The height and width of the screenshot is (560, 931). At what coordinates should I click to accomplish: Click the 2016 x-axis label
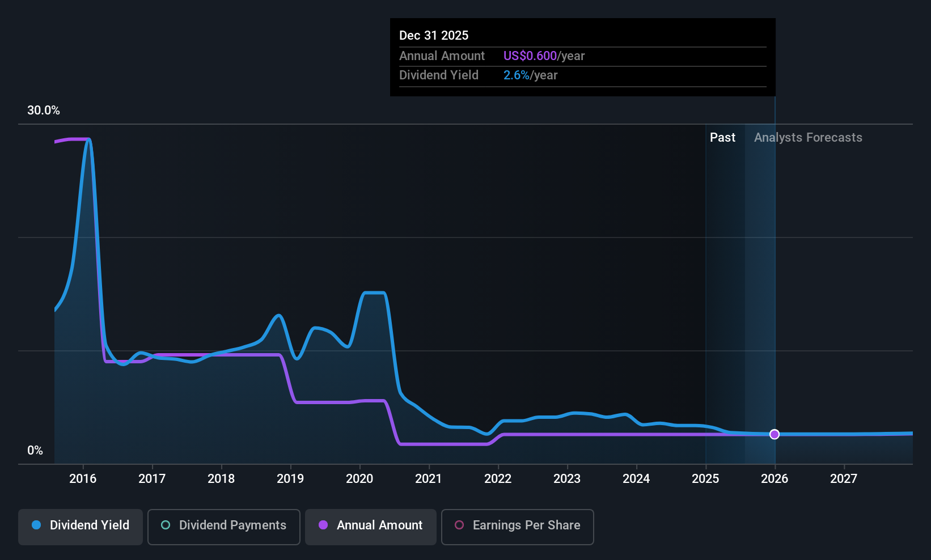tap(83, 479)
